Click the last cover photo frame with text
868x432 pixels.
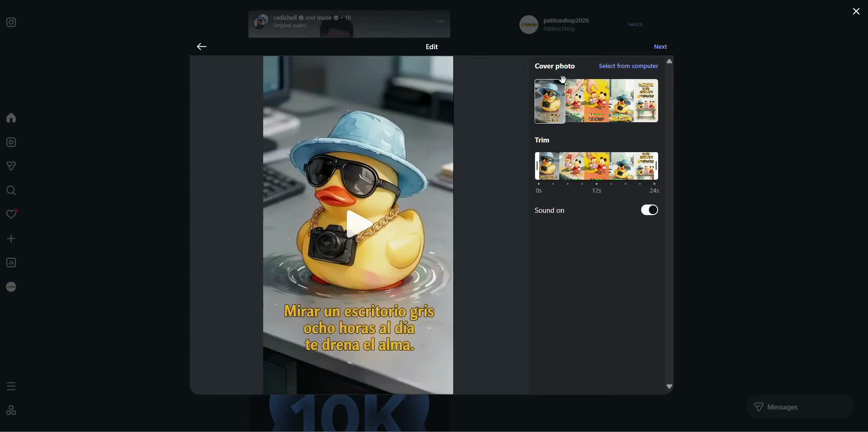[646, 101]
